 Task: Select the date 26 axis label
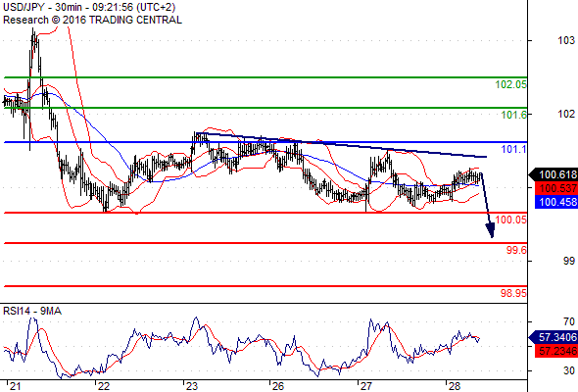click(278, 386)
